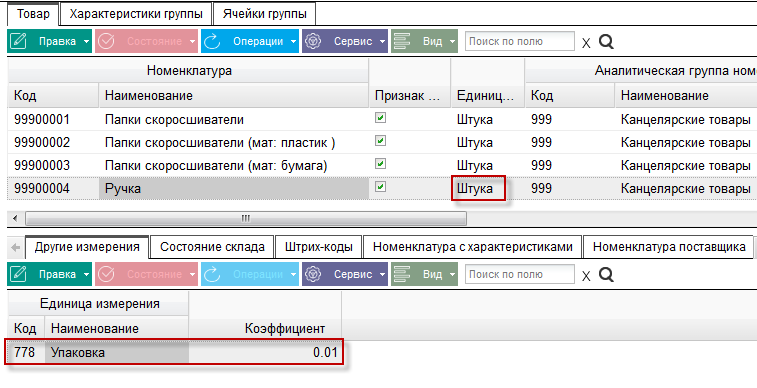Click the Правка edit icon in the upper toolbar

18,41
